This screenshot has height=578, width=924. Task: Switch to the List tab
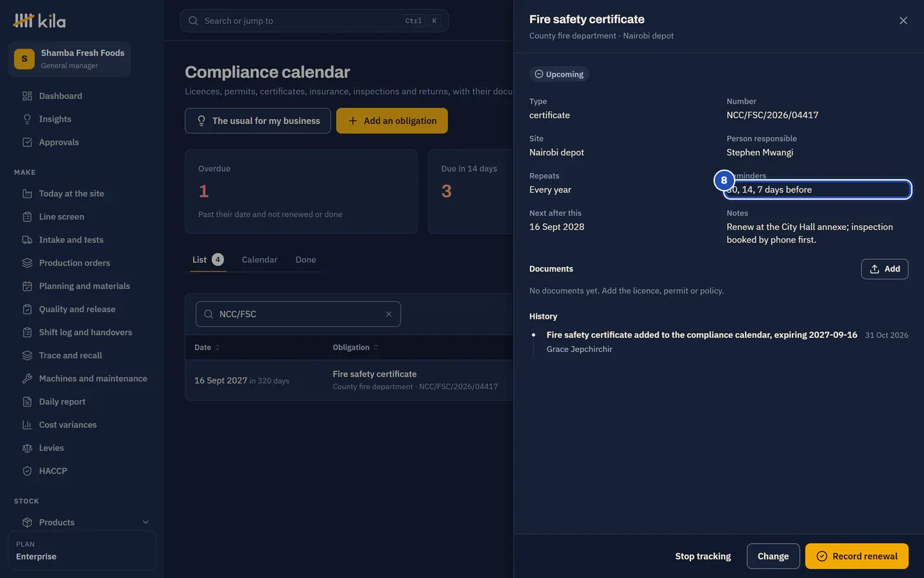208,259
